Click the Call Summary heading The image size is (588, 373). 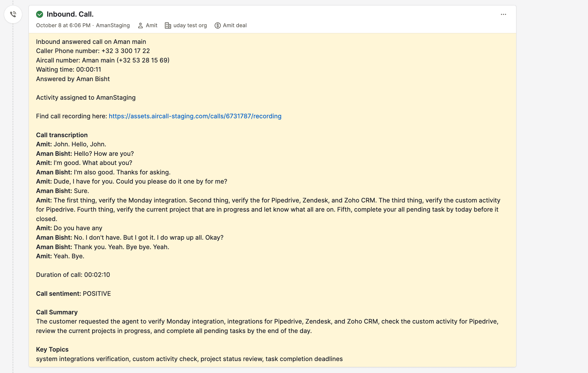[x=57, y=312]
